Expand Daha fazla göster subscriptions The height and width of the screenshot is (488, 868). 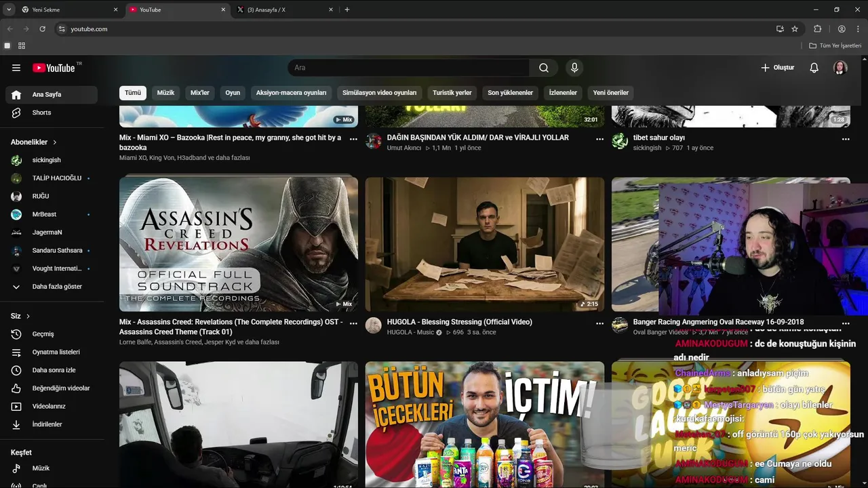coord(52,287)
